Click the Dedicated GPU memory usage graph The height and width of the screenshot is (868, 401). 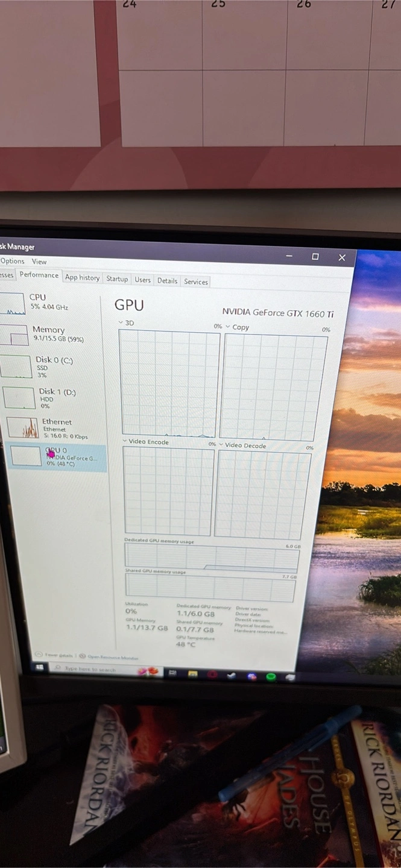pyautogui.click(x=212, y=558)
